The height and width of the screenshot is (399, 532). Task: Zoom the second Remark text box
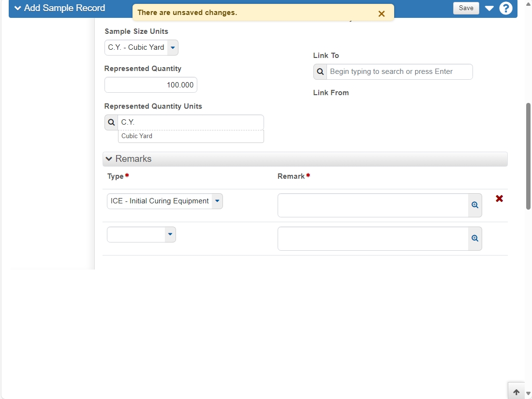474,238
